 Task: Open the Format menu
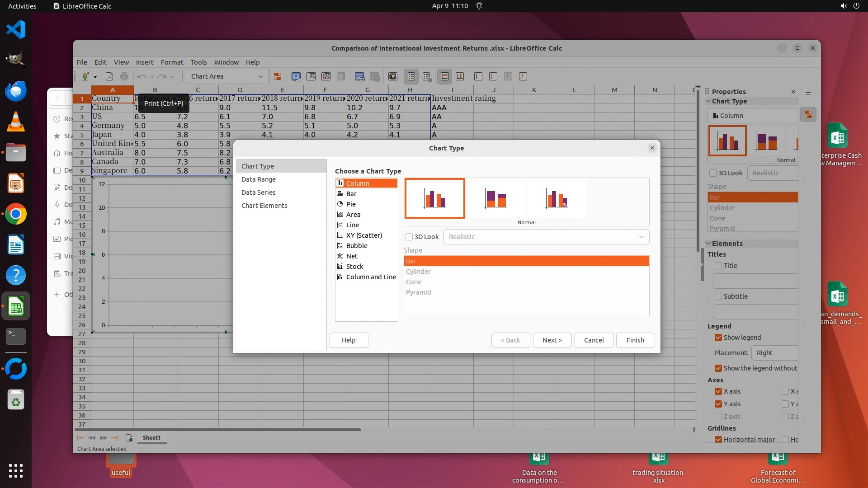click(x=172, y=62)
